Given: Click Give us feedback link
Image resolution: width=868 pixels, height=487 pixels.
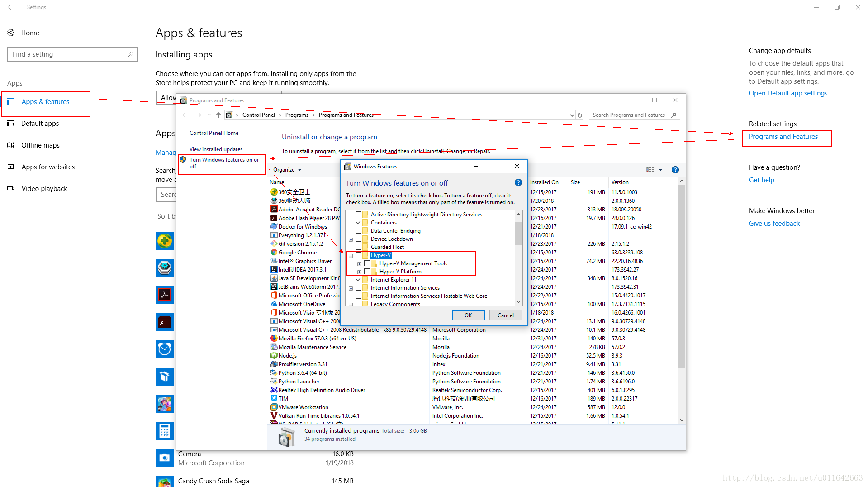Looking at the screenshot, I should pyautogui.click(x=774, y=224).
